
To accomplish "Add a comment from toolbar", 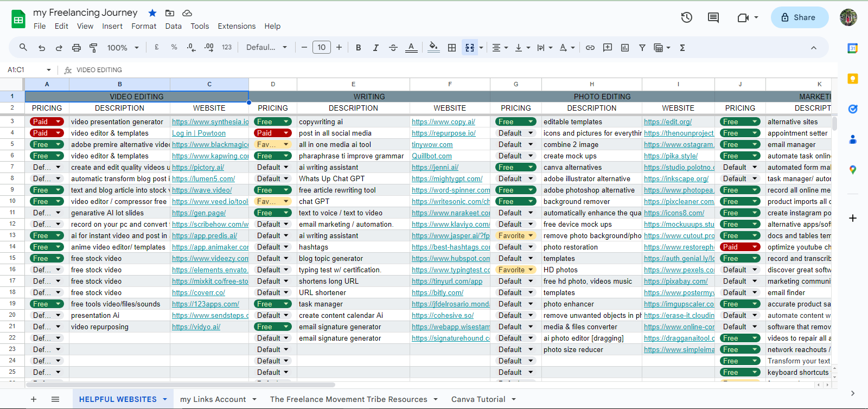I will click(x=608, y=48).
